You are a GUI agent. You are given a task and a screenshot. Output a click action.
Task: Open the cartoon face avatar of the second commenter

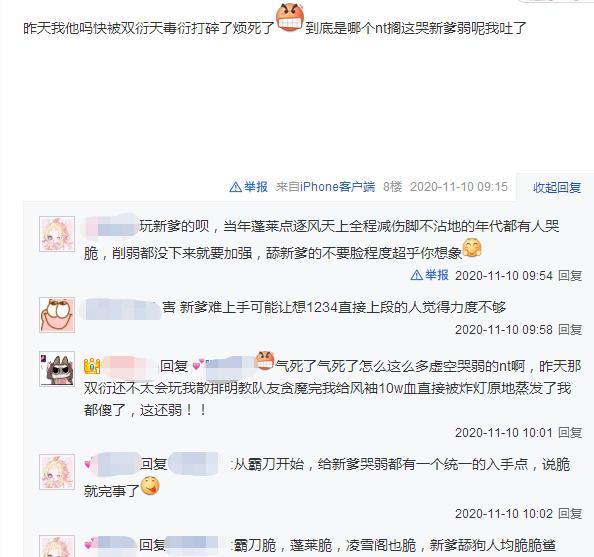tap(57, 315)
